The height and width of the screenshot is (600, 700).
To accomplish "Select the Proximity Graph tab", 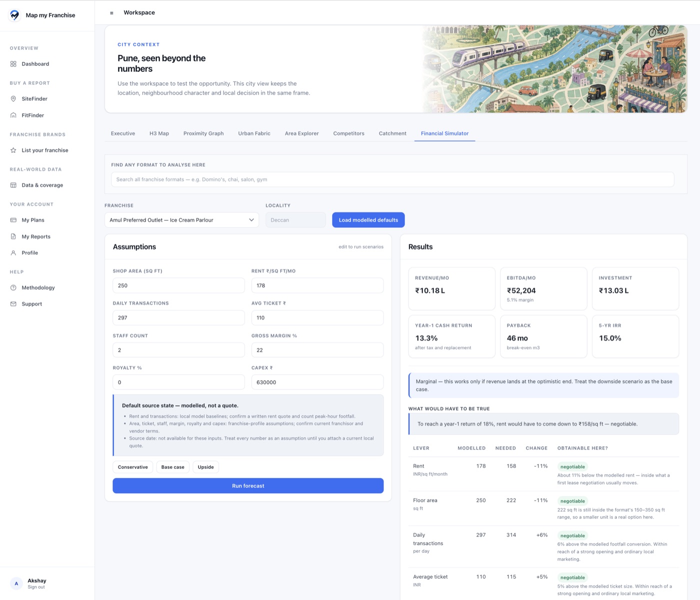I will click(x=203, y=133).
